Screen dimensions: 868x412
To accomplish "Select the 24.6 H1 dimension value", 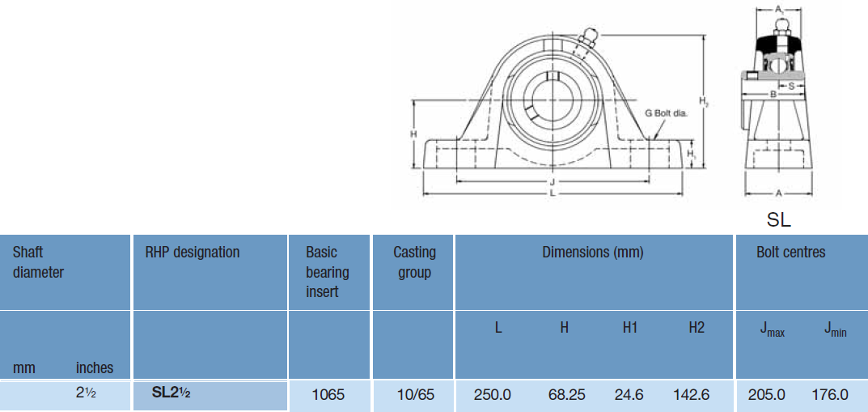I will coord(629,395).
